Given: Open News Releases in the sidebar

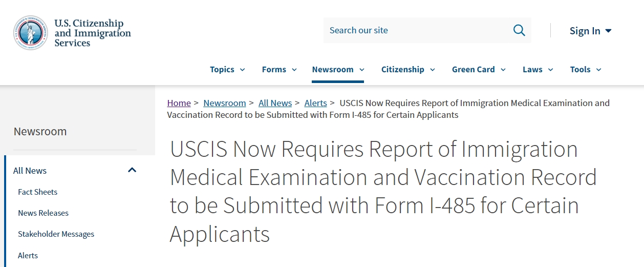Looking at the screenshot, I should click(x=44, y=213).
